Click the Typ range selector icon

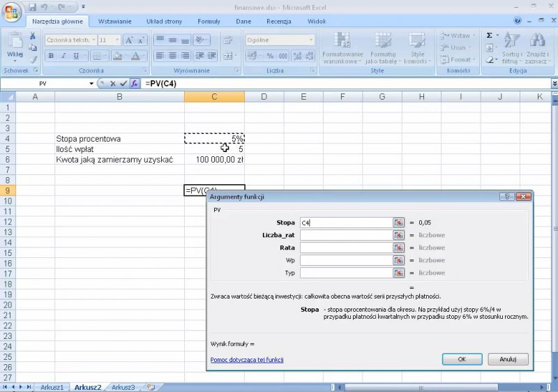tap(399, 273)
